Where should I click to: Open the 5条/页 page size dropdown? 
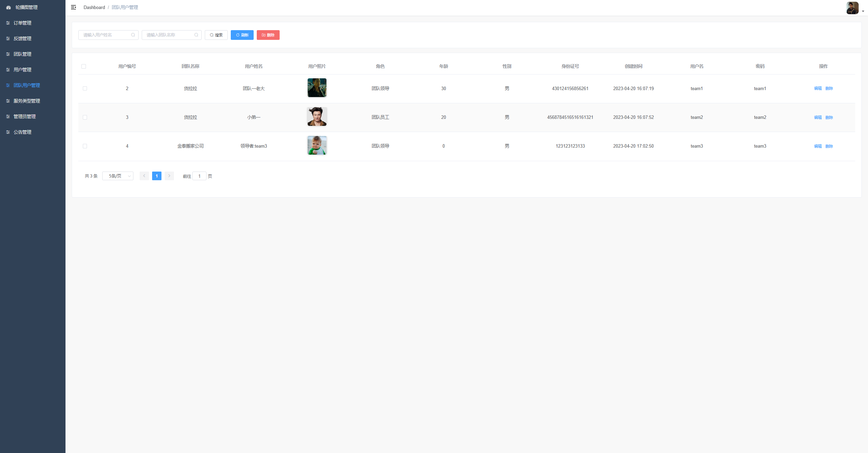click(117, 176)
